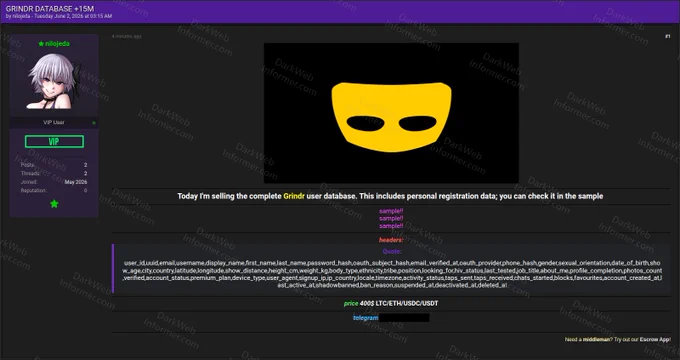Click the red headers: label

pos(391,240)
